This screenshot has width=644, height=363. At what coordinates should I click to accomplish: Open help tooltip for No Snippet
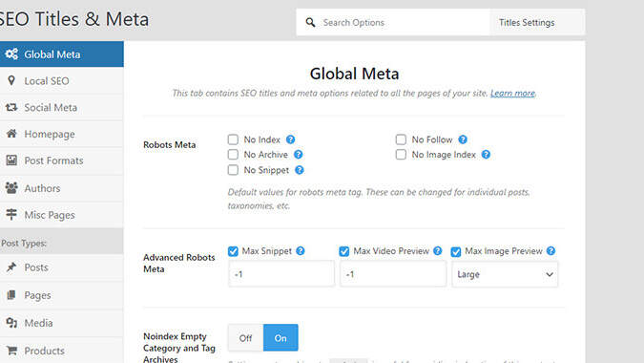300,170
